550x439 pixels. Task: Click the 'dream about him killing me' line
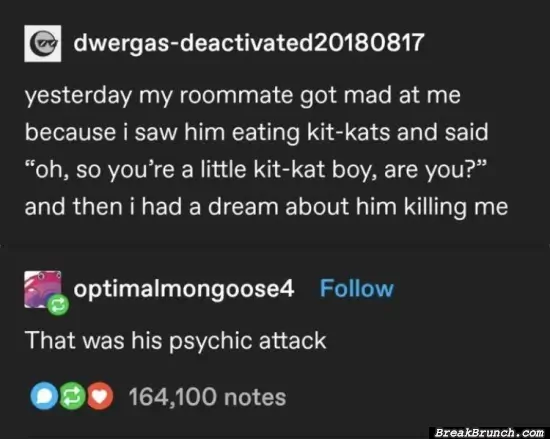tap(266, 207)
